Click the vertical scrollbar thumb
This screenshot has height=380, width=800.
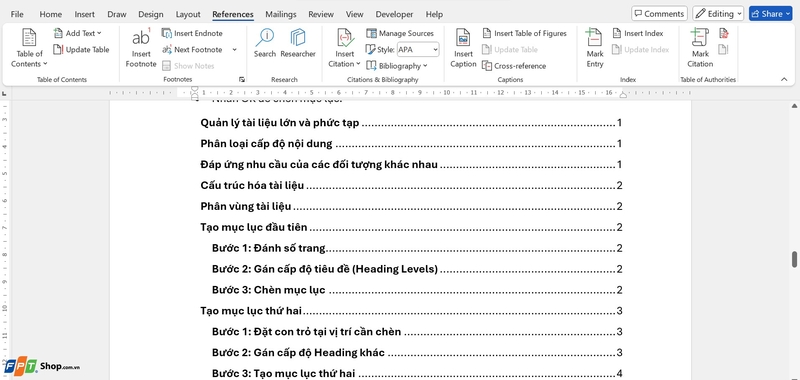[x=794, y=259]
